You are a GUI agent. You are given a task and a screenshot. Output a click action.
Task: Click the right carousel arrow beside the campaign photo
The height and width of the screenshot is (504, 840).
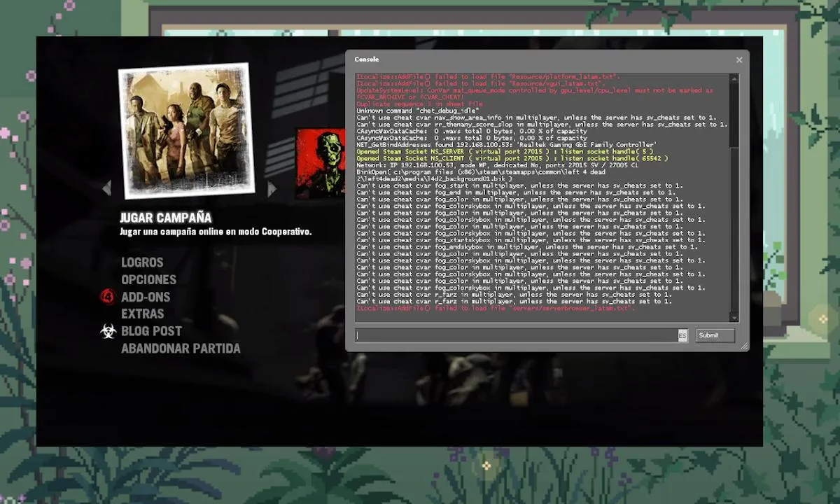click(x=272, y=188)
